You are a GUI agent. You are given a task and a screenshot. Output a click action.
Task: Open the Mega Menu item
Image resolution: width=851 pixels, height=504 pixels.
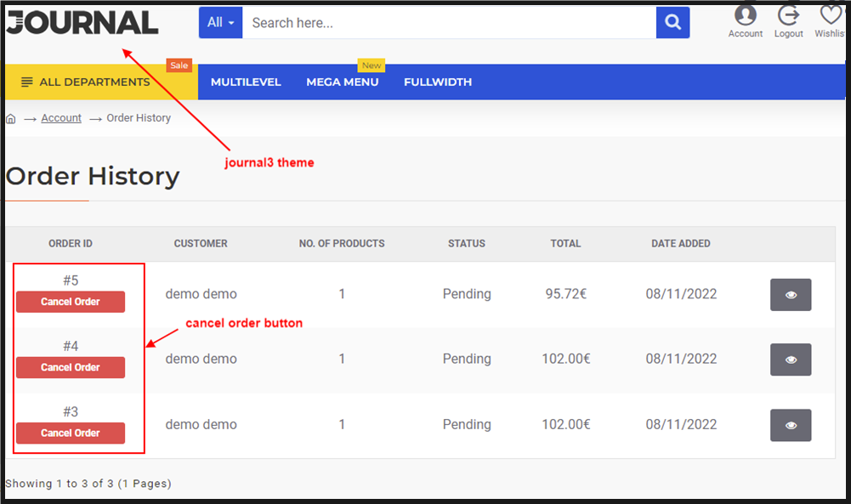(x=343, y=82)
